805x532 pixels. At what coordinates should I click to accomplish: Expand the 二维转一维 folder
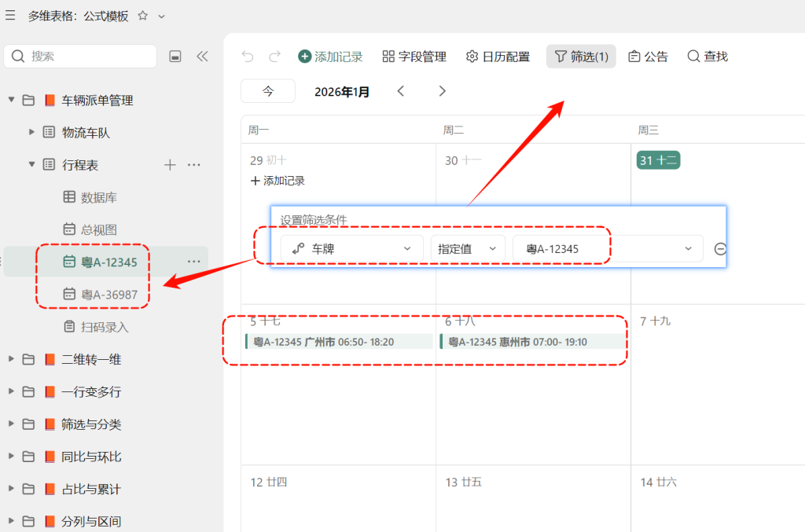tap(11, 359)
